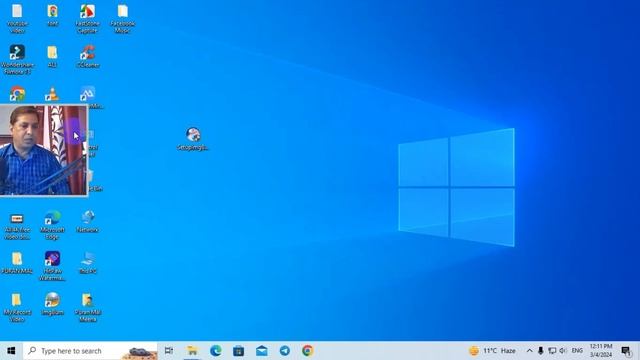The height and width of the screenshot is (360, 640).
Task: Select the This PC icon
Action: pos(88,262)
